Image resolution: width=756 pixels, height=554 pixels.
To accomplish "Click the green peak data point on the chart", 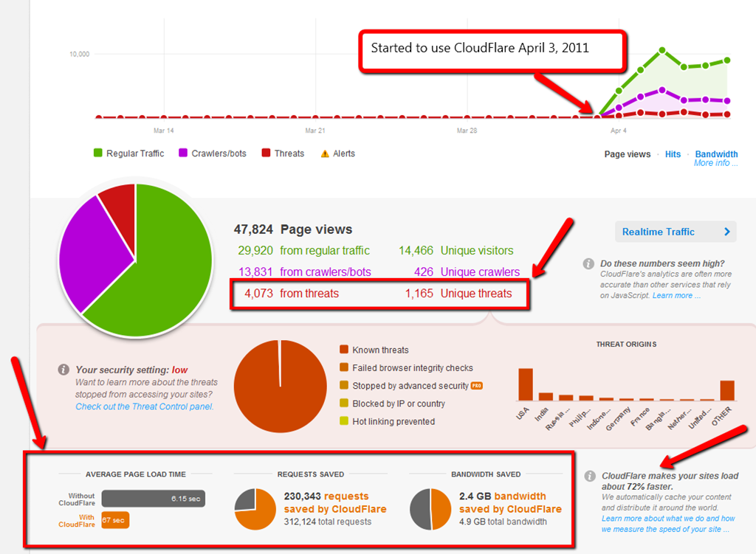I will click(662, 50).
